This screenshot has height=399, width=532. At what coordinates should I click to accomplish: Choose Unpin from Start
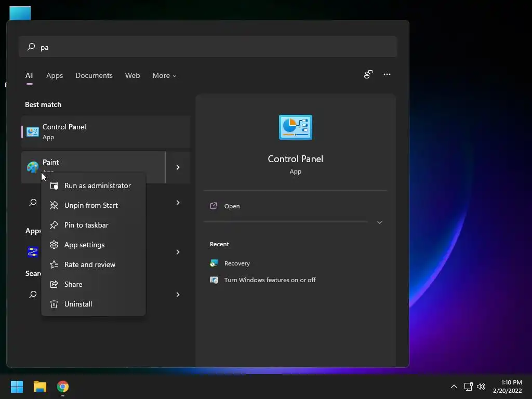pos(94,205)
